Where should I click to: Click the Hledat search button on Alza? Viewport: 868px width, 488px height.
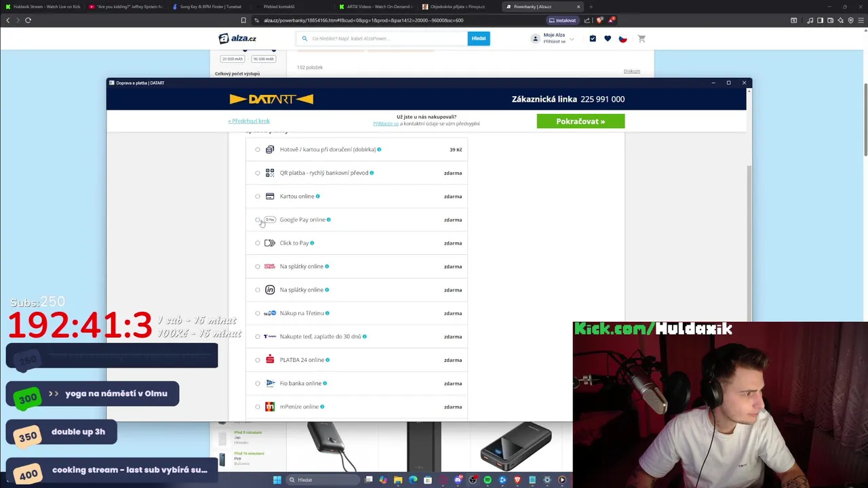coord(479,39)
